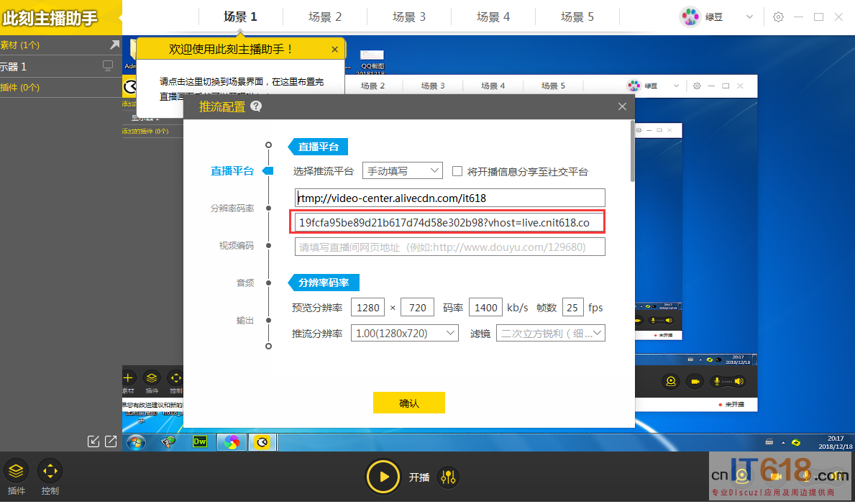This screenshot has width=855, height=504.
Task: Enable 将开播信息分享至社交平台 checkbox
Action: click(x=457, y=171)
